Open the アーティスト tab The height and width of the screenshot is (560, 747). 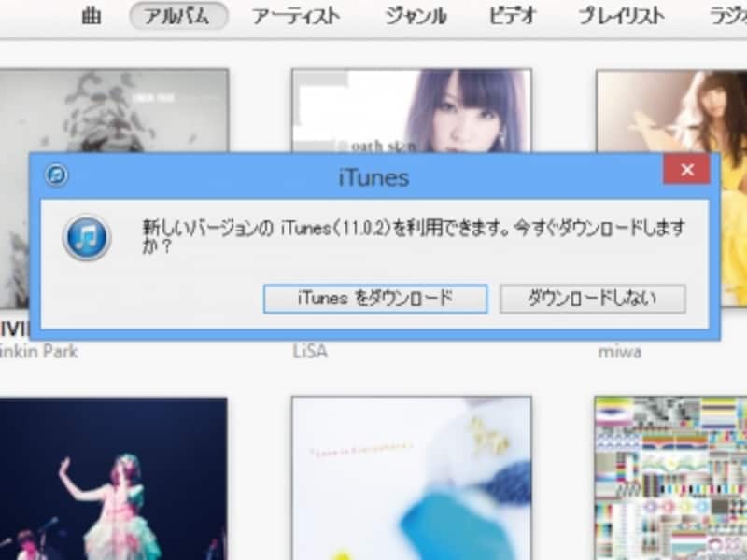(296, 16)
